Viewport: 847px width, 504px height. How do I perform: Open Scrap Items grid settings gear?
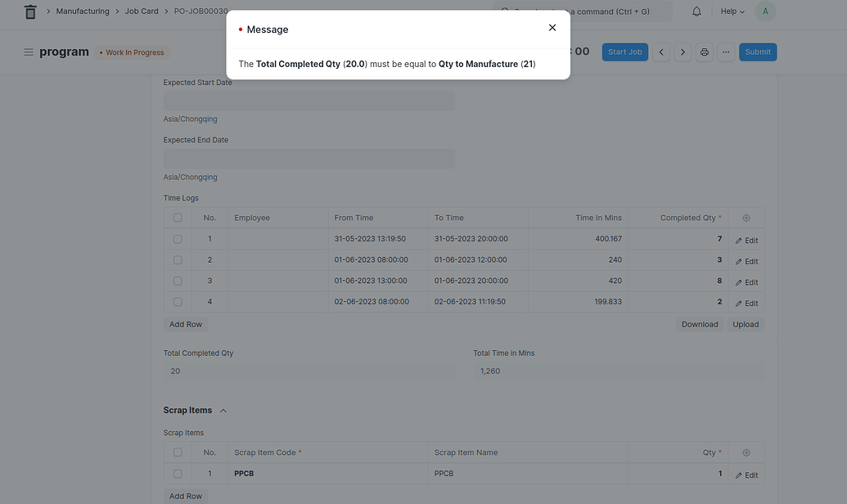[x=746, y=452]
